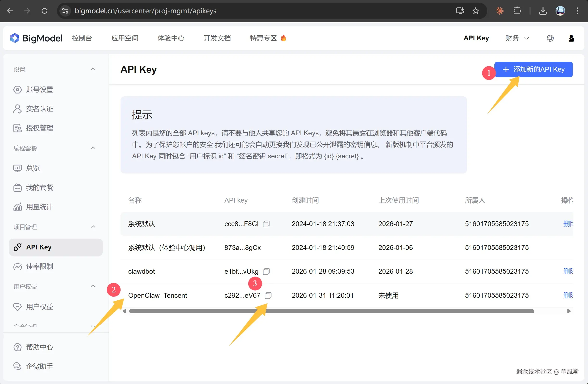Open the browser extensions puzzle icon
The image size is (588, 384).
pyautogui.click(x=517, y=11)
